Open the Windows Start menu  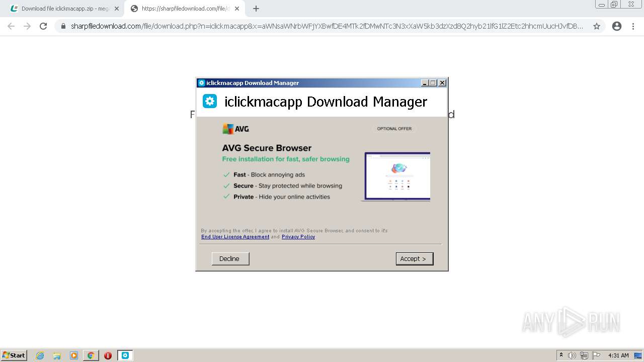(x=14, y=355)
